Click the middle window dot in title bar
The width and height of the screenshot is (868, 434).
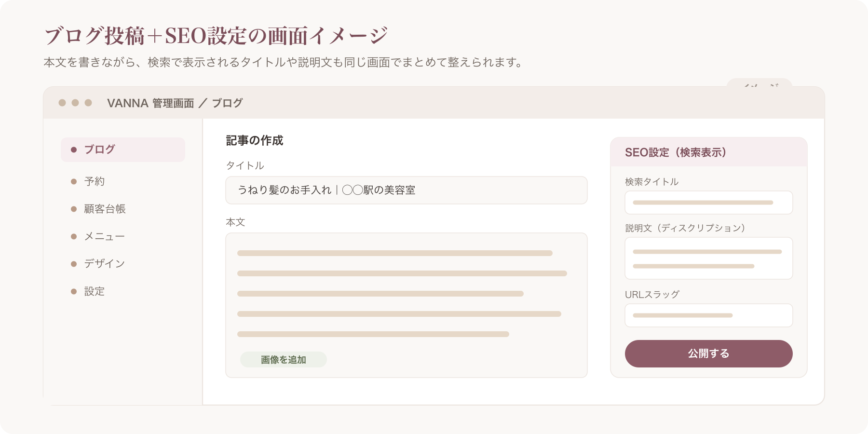click(x=75, y=103)
